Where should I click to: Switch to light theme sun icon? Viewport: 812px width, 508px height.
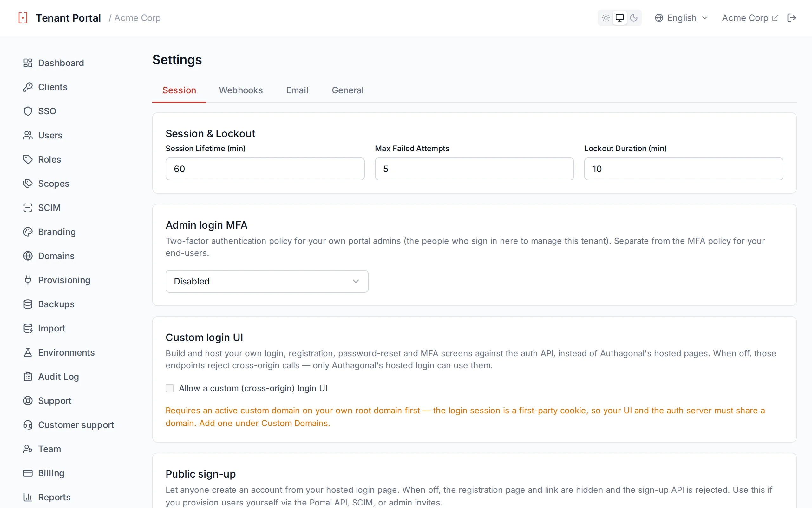[606, 18]
